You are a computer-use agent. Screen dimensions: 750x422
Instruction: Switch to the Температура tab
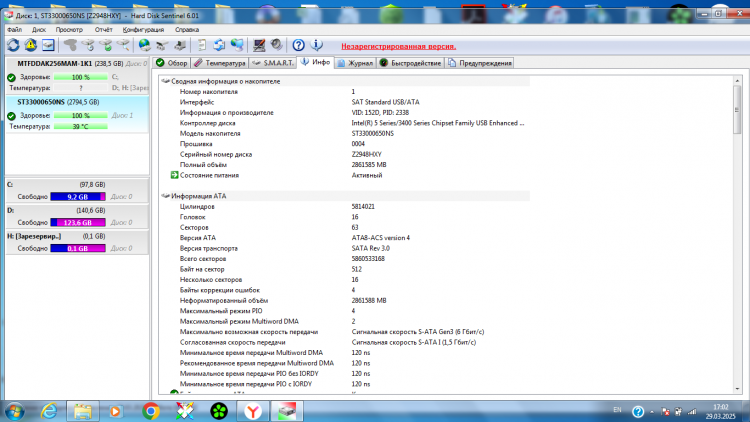pyautogui.click(x=220, y=63)
